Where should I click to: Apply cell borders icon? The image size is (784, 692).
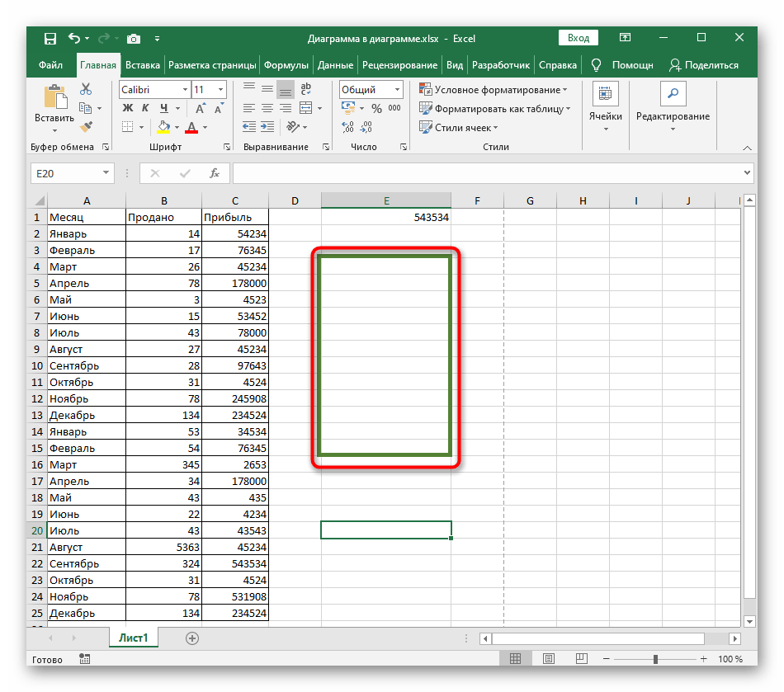[128, 127]
